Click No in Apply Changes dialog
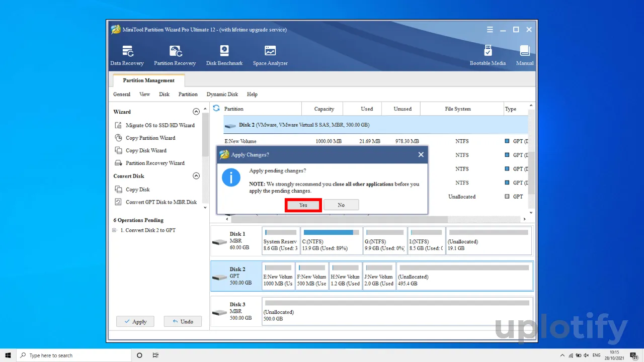 (x=341, y=205)
